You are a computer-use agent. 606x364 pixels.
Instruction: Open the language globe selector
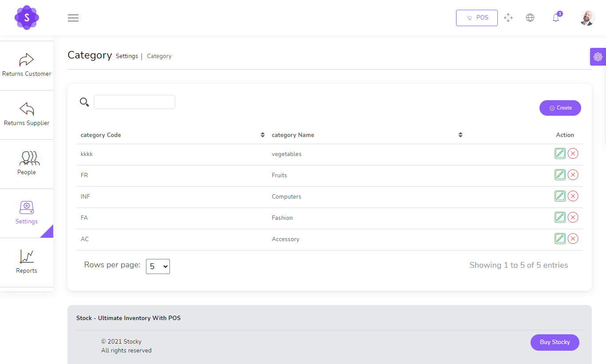coord(530,18)
